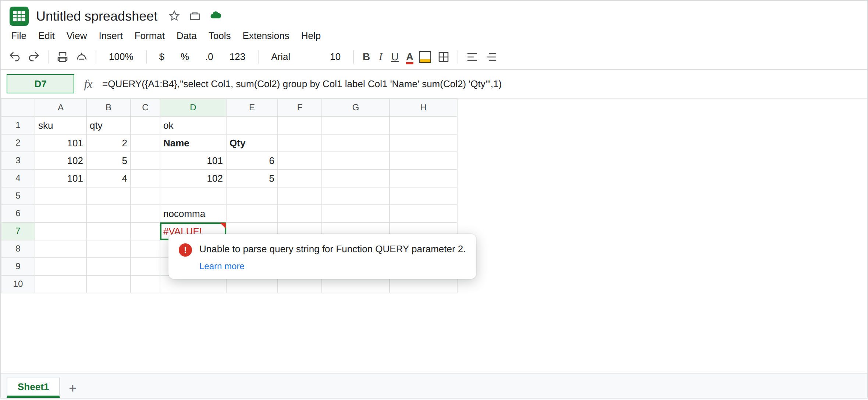868x400 pixels.
Task: Open the text color picker
Action: coord(410,58)
